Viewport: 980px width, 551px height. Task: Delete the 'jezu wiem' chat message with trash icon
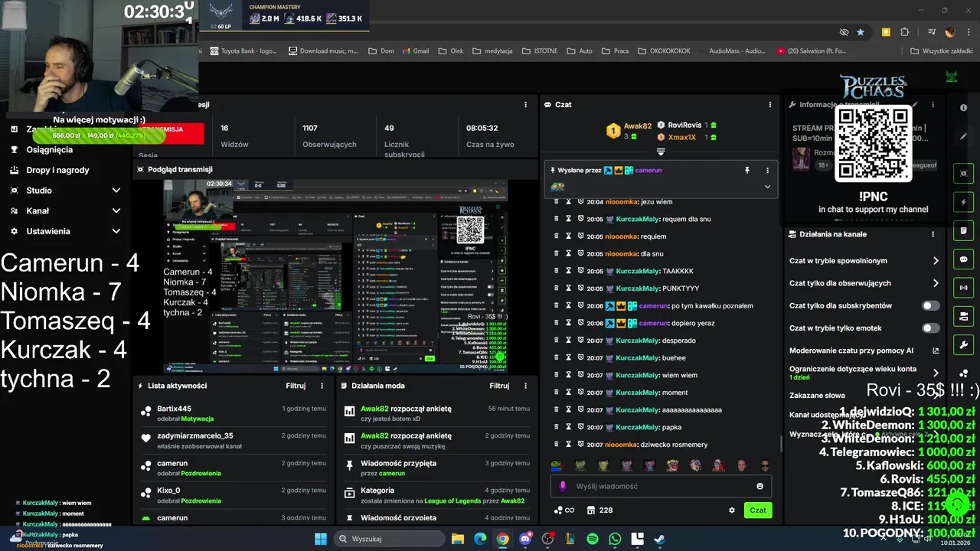(557, 201)
